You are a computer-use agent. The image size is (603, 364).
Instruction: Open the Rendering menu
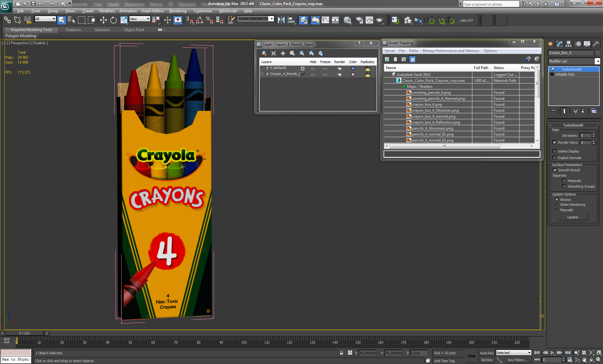[178, 11]
